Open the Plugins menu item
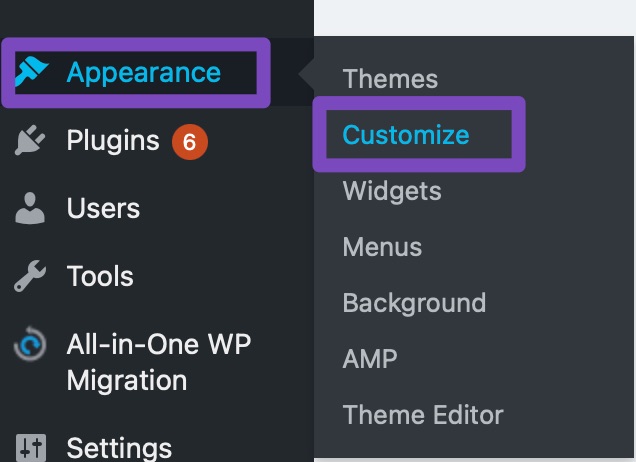 [x=113, y=142]
